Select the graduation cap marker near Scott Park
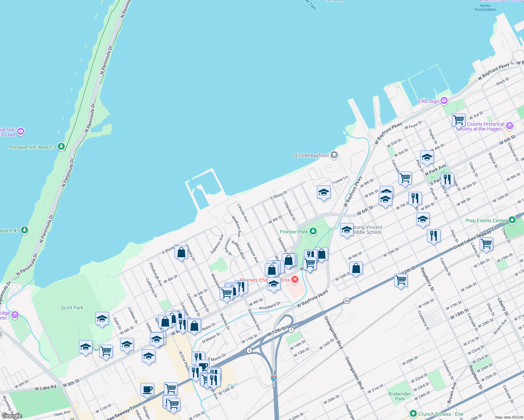The height and width of the screenshot is (420, 524). pos(102,319)
